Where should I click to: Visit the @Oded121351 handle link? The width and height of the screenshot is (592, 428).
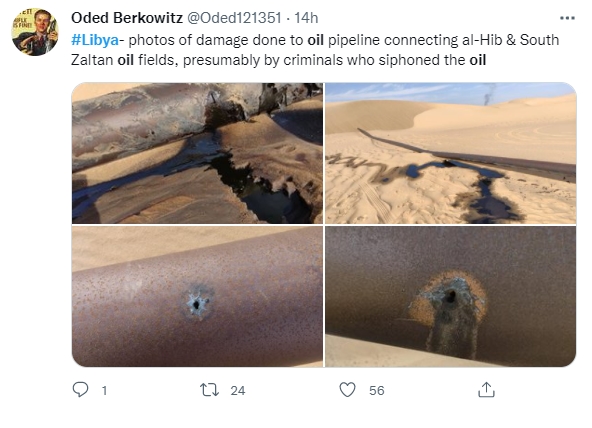click(x=234, y=18)
